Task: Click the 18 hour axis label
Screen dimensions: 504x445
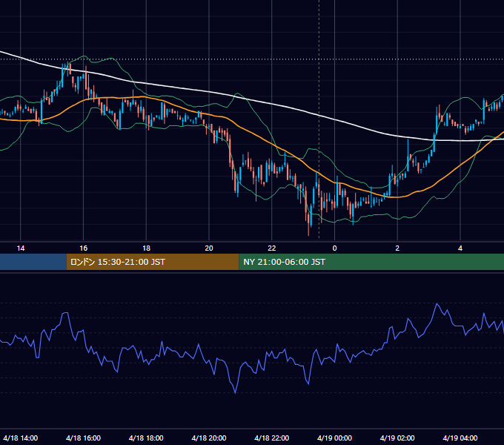Action: pos(146,248)
